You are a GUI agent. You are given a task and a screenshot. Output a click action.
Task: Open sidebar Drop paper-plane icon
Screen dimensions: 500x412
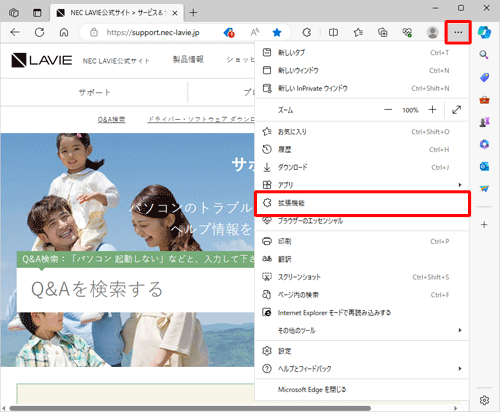click(x=484, y=189)
